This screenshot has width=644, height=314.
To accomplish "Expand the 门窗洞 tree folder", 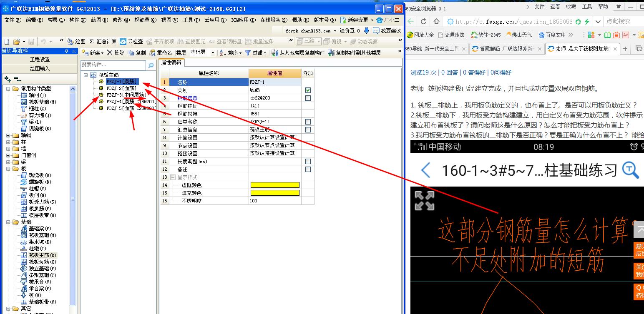I will [x=8, y=155].
